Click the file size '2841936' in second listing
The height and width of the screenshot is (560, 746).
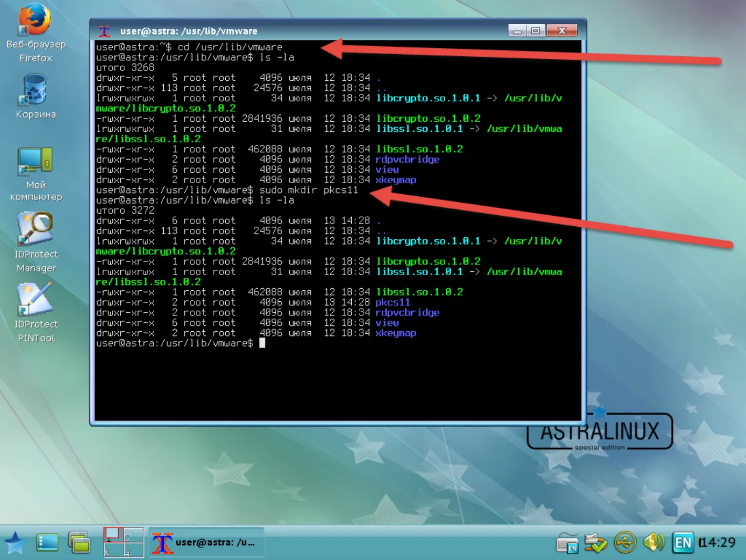point(262,261)
